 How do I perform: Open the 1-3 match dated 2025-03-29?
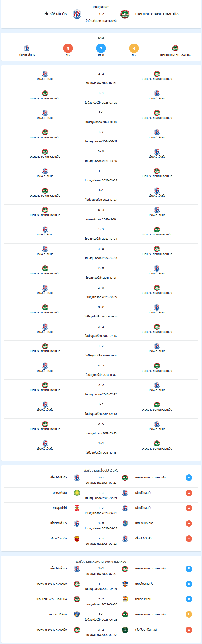pyautogui.click(x=101, y=98)
